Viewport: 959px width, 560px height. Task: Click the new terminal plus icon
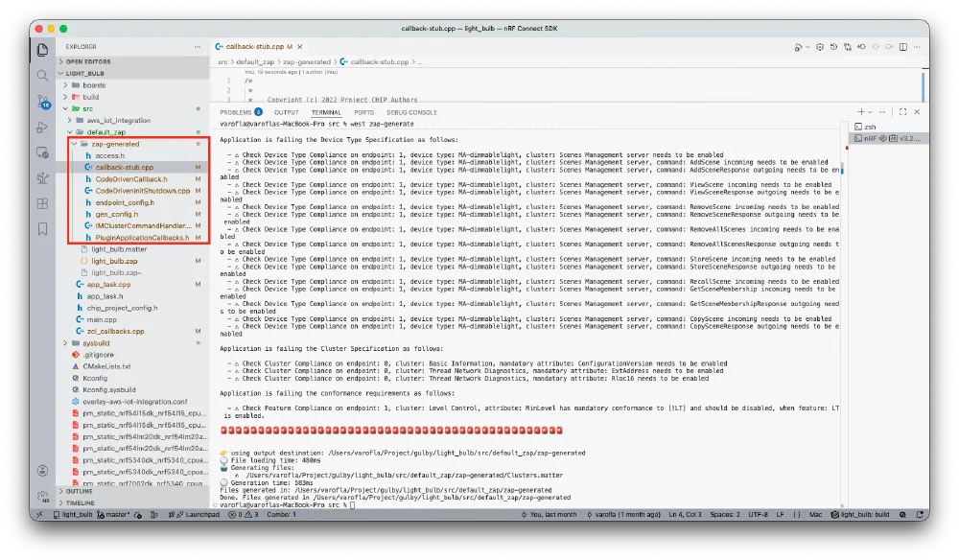coord(860,112)
